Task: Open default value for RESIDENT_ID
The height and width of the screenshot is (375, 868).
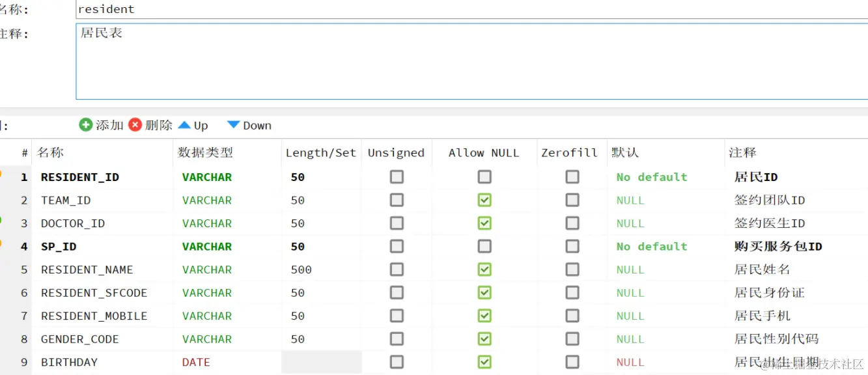Action: (x=652, y=177)
